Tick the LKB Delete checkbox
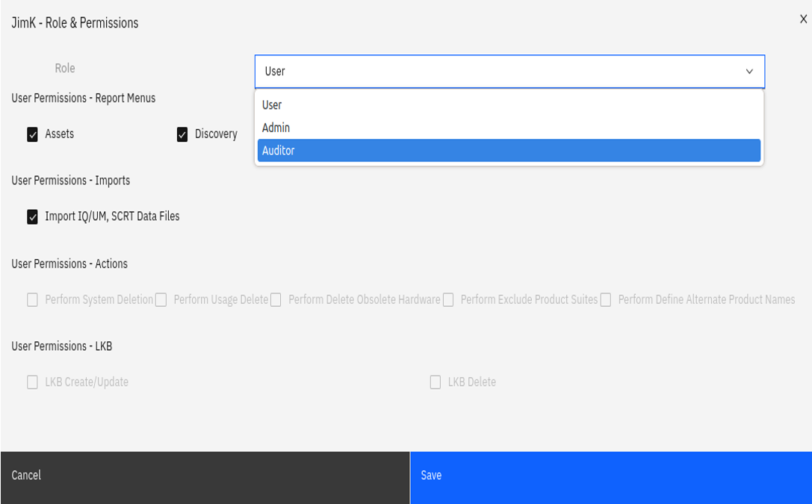 tap(436, 382)
